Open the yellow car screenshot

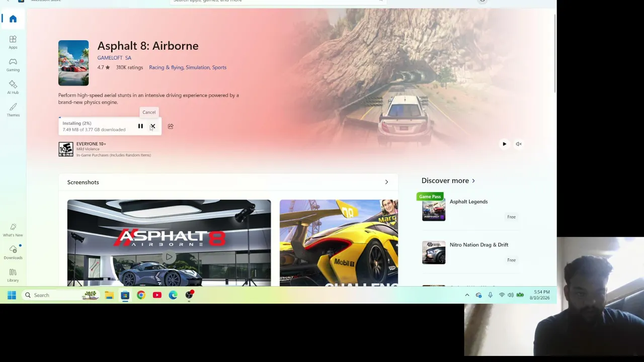point(339,243)
